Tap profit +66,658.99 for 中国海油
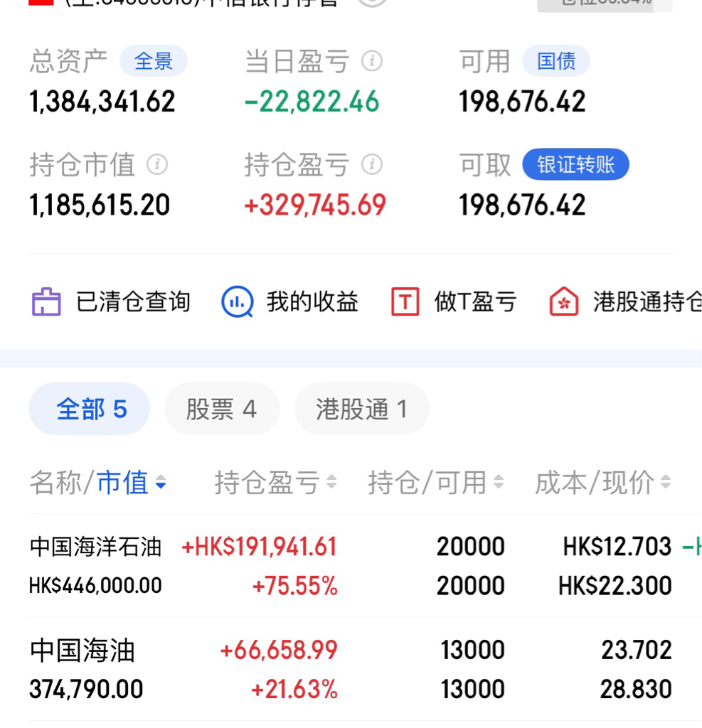 point(279,650)
